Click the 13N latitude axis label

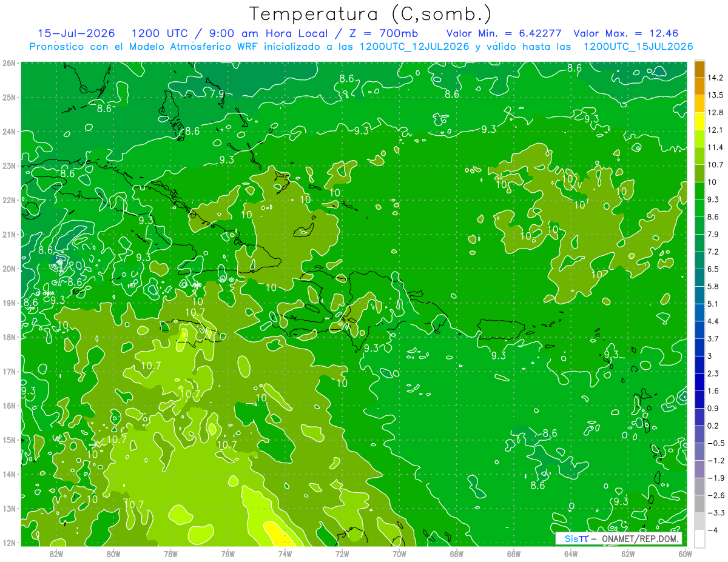9,508
